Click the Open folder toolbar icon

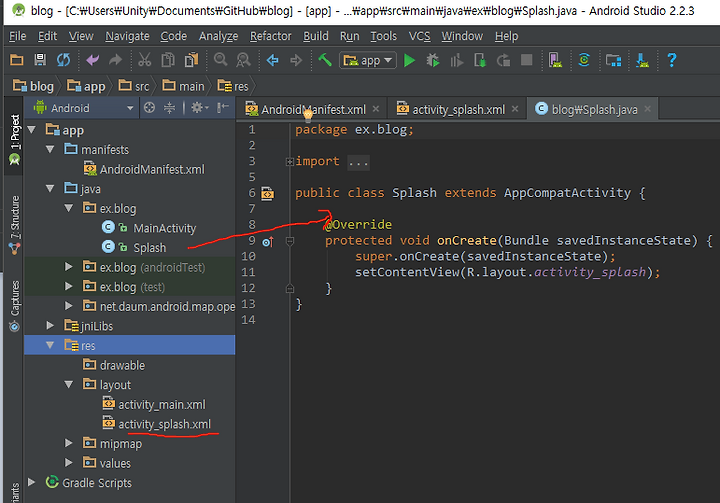point(17,60)
